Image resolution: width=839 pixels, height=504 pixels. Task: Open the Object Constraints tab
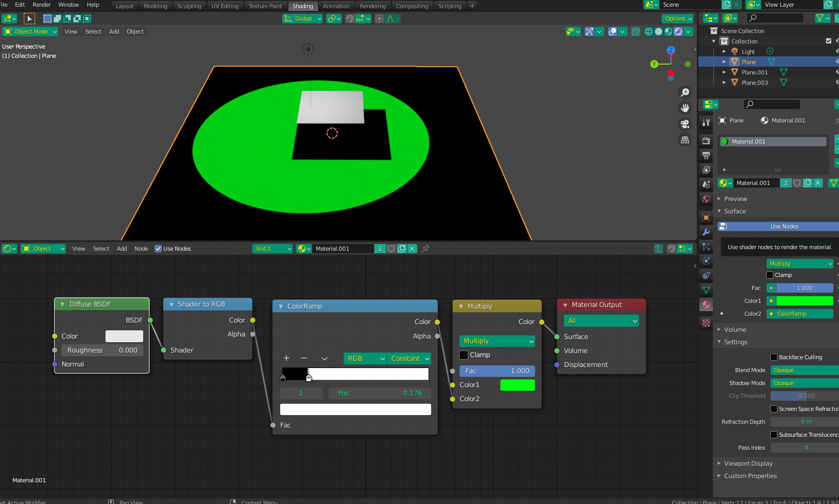pyautogui.click(x=706, y=276)
